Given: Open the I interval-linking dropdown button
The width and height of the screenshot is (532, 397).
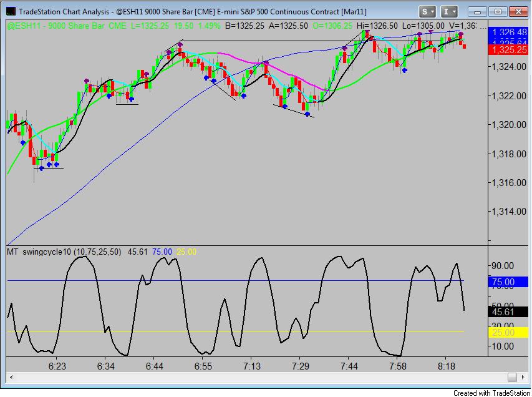Looking at the screenshot, I should tap(449, 12).
